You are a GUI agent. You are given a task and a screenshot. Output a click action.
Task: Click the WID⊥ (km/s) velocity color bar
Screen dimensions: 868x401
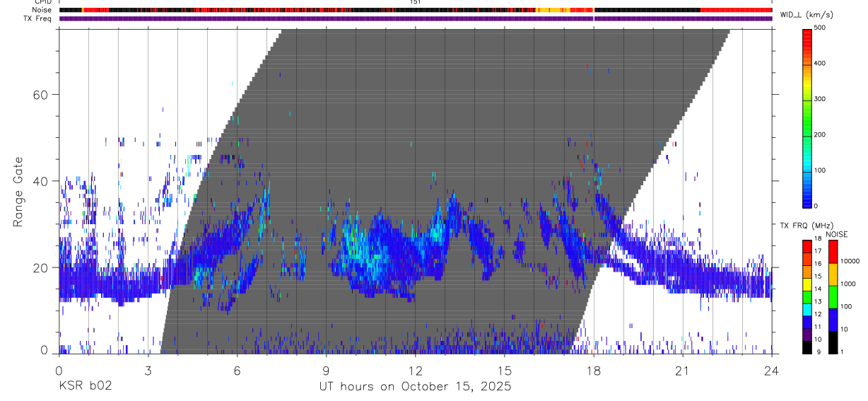(x=808, y=117)
